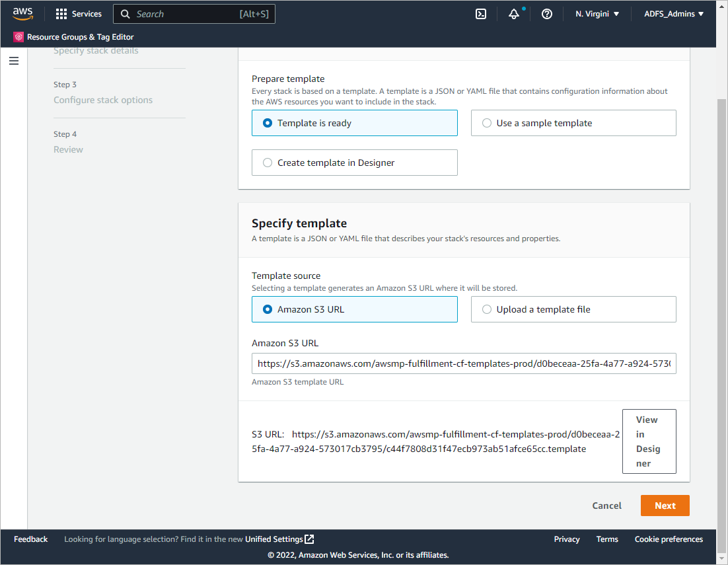728x565 pixels.
Task: Choose Use a sample template
Action: pos(487,123)
